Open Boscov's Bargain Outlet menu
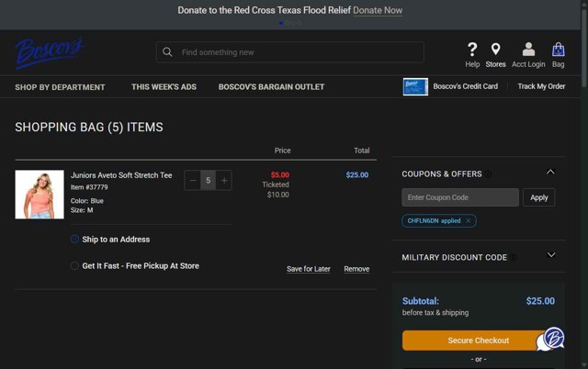Image resolution: width=588 pixels, height=369 pixels. [x=272, y=87]
